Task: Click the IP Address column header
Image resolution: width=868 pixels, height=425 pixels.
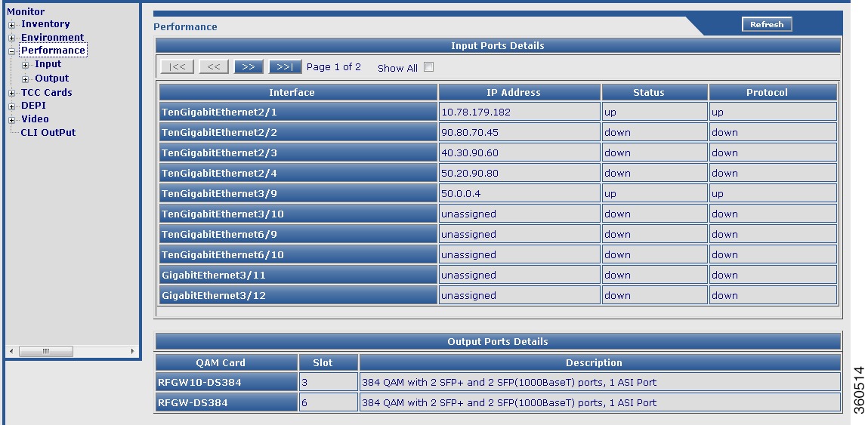Action: point(520,92)
